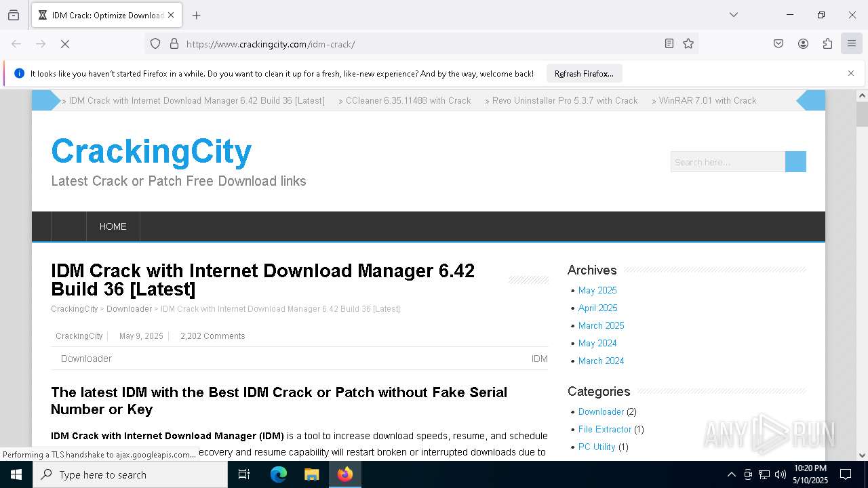The width and height of the screenshot is (868, 488).
Task: Open tracking protection shield icon
Action: coord(155,44)
